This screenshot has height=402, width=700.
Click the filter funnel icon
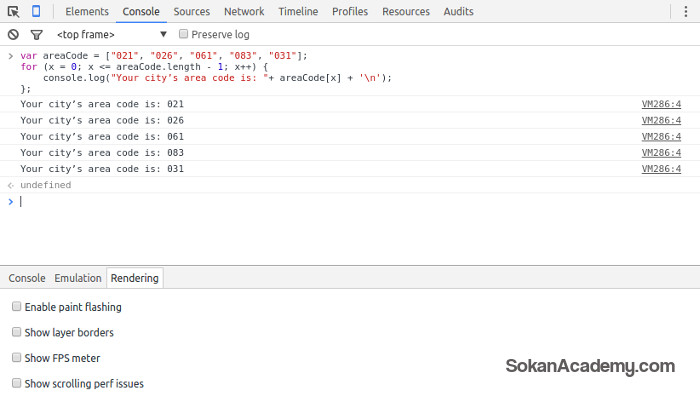click(x=36, y=34)
